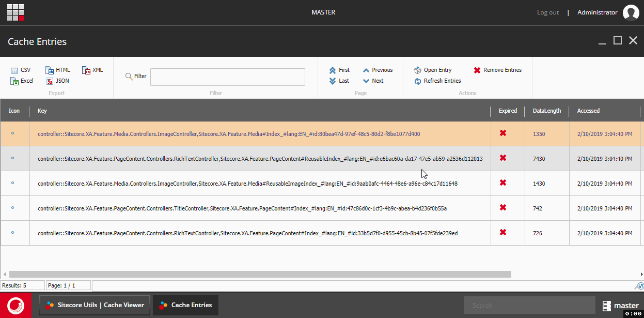644x318 pixels.
Task: Go to the Last page
Action: tap(339, 81)
